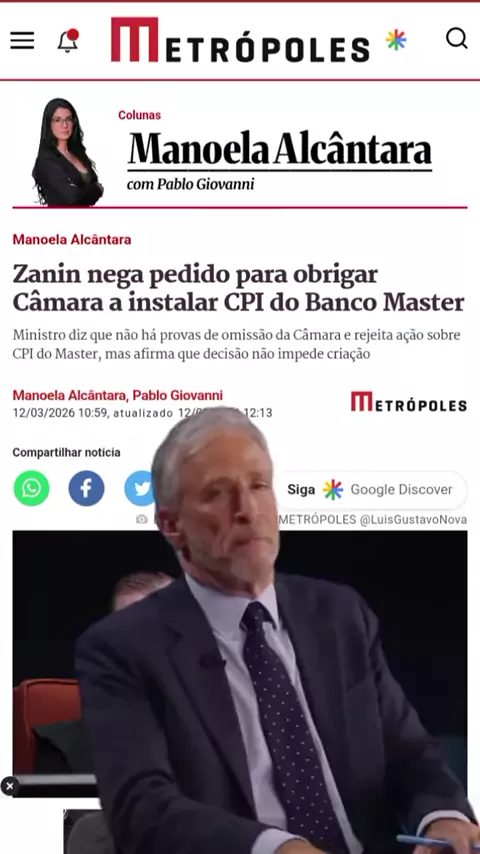Open notifications bell icon
Image resolution: width=480 pixels, height=854 pixels.
(68, 40)
